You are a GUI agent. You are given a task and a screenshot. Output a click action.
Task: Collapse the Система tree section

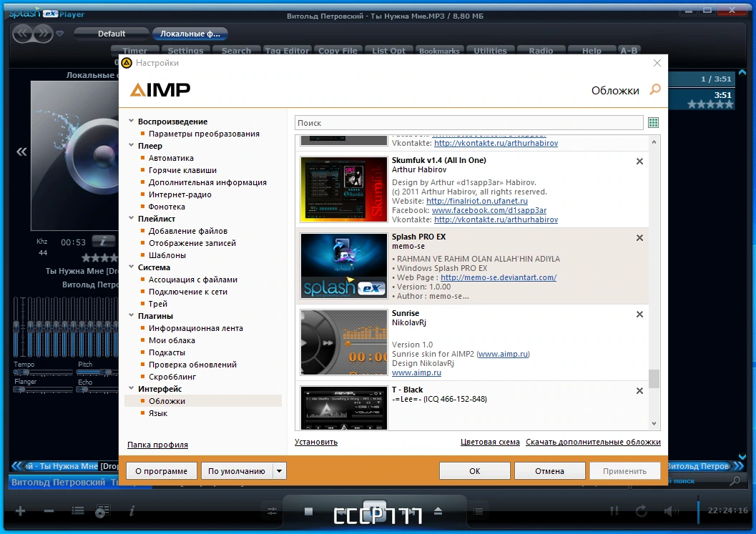coord(131,267)
